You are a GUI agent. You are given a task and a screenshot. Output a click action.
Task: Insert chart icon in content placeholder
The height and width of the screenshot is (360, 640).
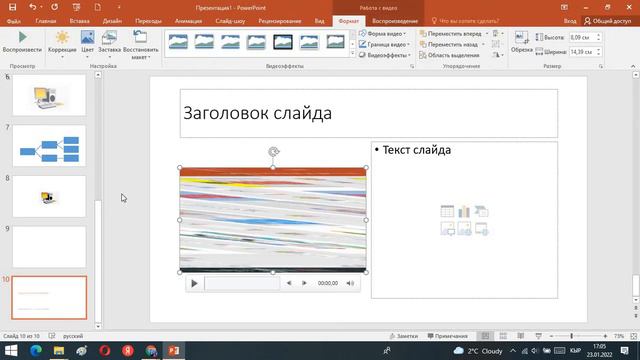coord(464,211)
